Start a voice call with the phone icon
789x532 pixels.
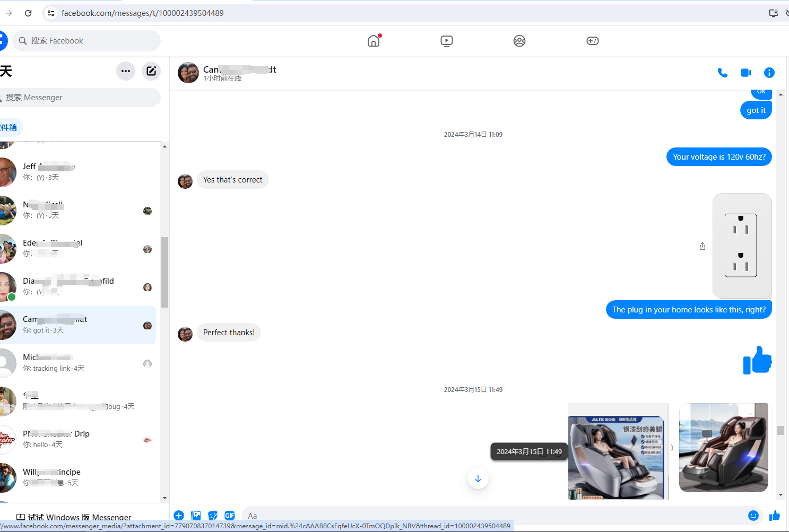coord(722,73)
